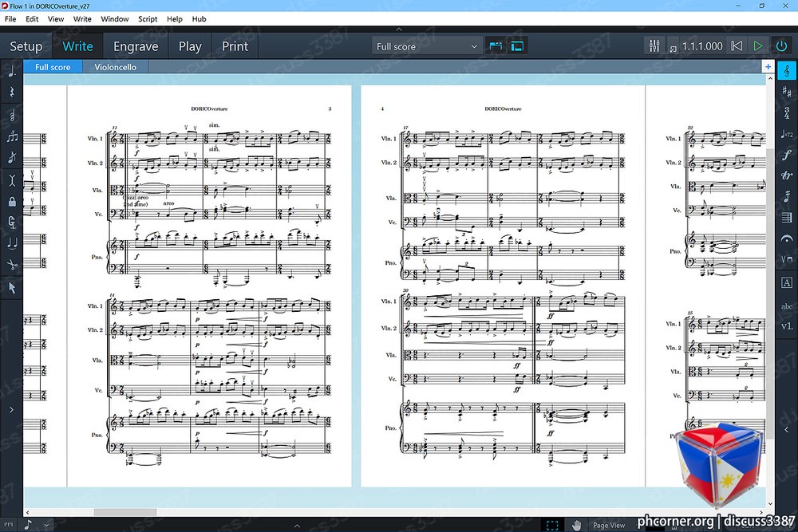Select the grace notes tool
Screen dimensions: 798x532
pos(12,158)
